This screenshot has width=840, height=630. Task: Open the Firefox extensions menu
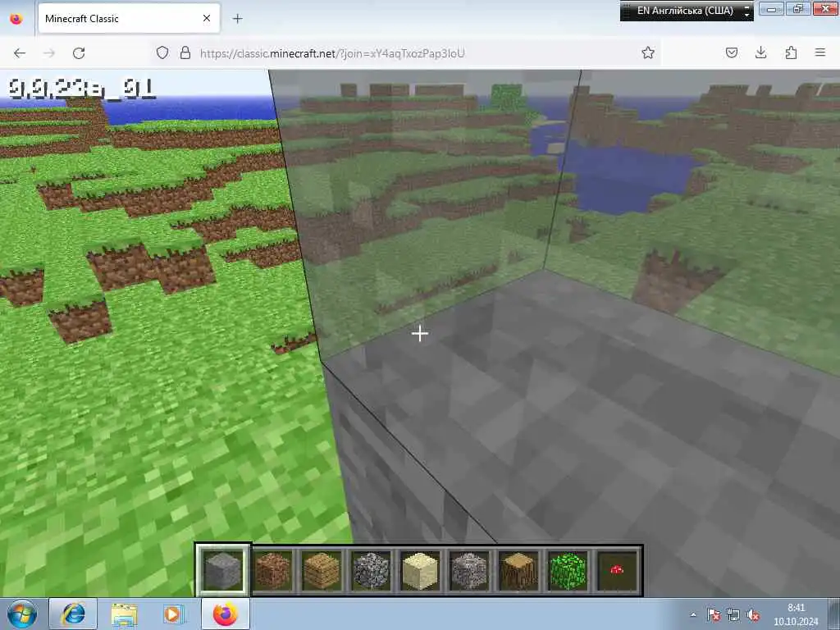[x=791, y=52]
